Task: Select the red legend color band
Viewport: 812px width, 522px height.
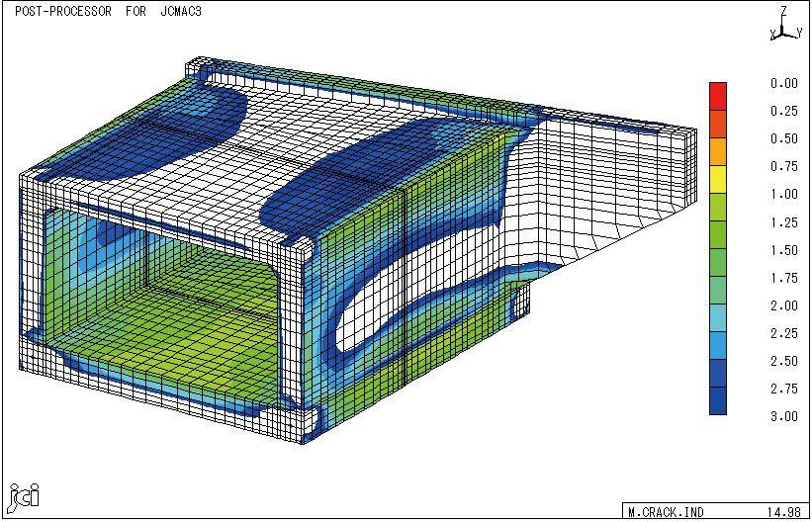Action: pos(718,96)
